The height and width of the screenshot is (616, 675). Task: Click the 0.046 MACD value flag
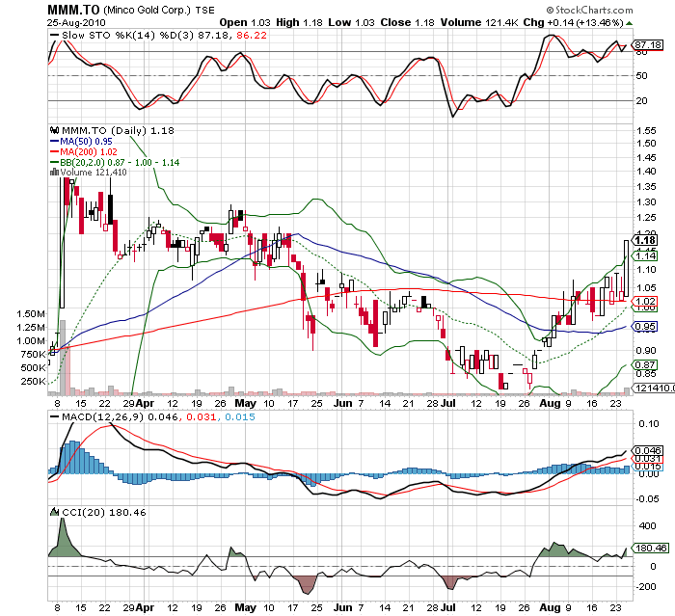coord(647,450)
